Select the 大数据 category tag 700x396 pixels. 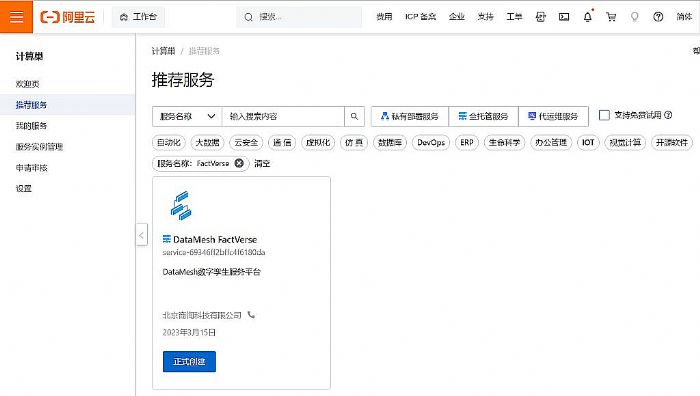tap(208, 142)
